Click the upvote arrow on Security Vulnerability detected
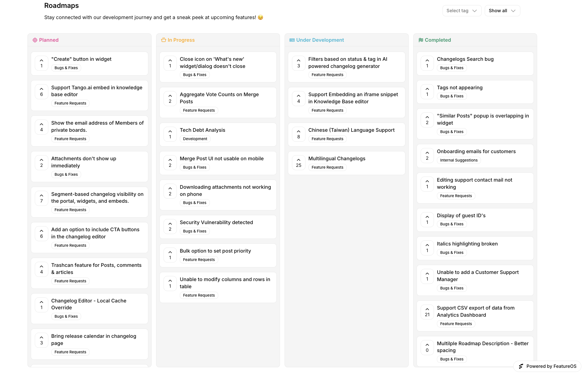Image resolution: width=588 pixels, height=378 pixels. (170, 224)
